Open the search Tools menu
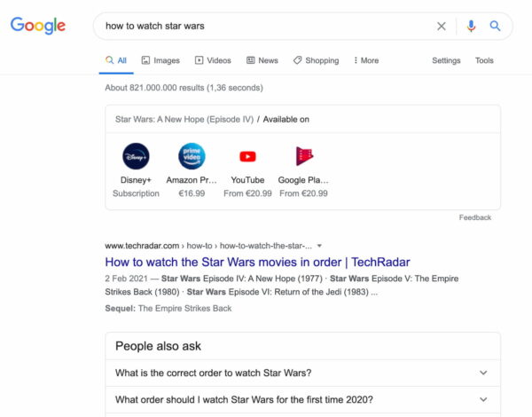 [484, 60]
